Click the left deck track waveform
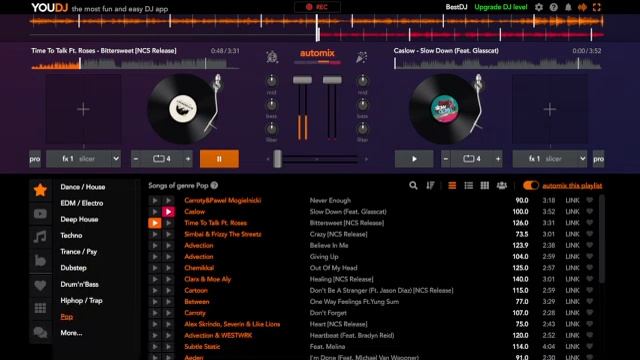Screen dimensions: 640x360 [x=135, y=64]
